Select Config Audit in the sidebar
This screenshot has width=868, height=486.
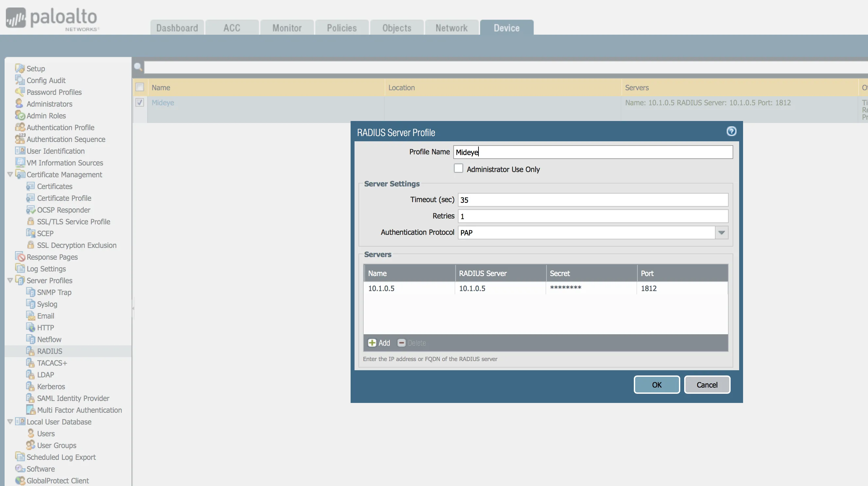pos(45,80)
